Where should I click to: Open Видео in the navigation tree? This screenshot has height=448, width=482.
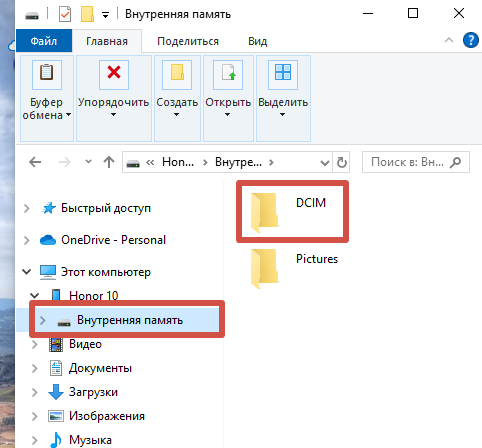(x=85, y=344)
